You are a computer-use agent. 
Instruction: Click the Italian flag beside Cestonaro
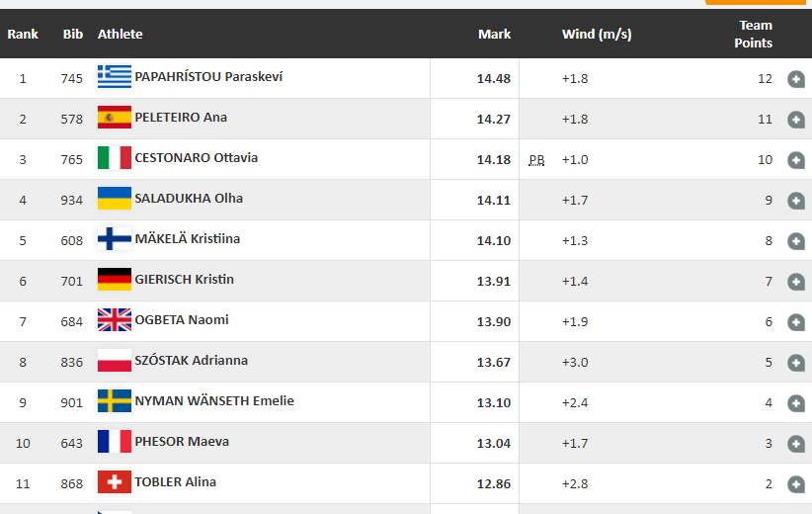(x=114, y=158)
